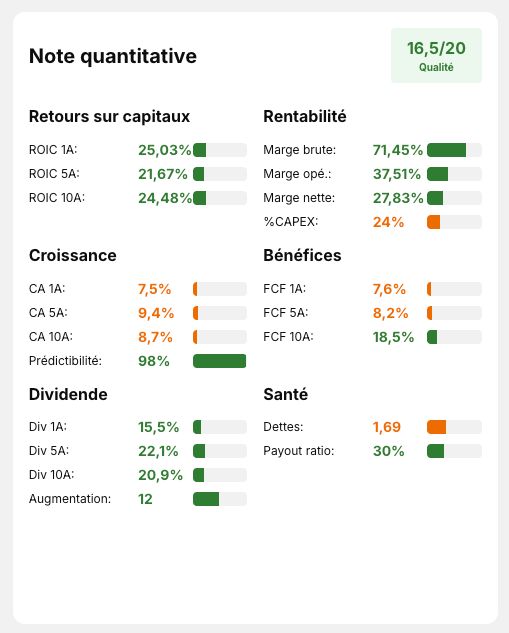Click the ROIC 1A progress bar
Screen dimensions: 509x633
point(220,150)
